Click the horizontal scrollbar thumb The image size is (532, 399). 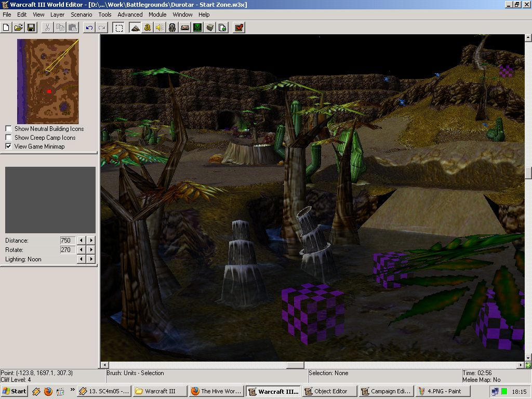(295, 365)
